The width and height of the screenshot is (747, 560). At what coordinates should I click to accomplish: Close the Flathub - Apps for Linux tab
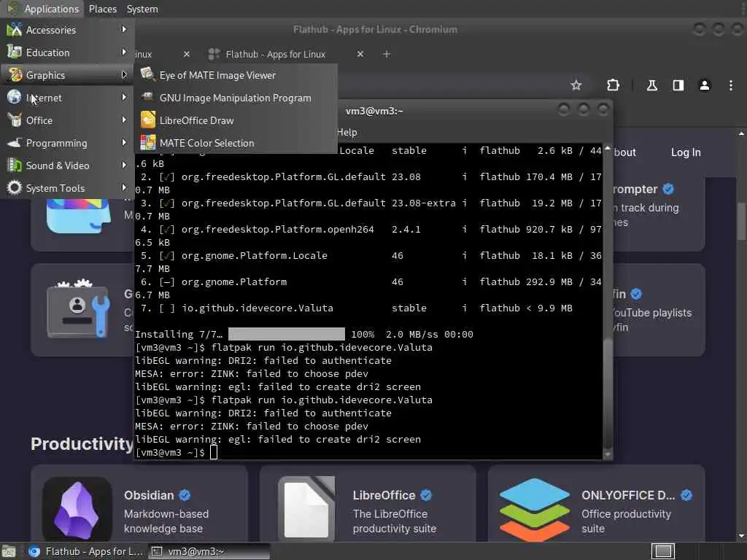[360, 54]
